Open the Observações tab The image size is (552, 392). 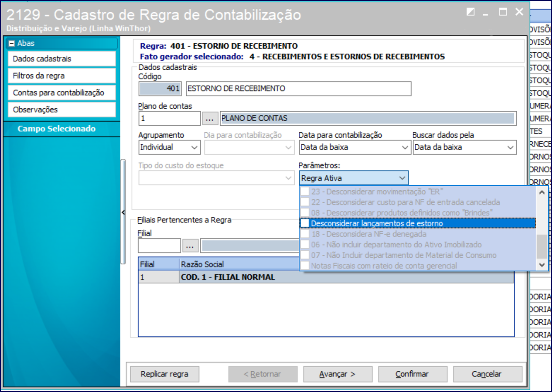[x=62, y=109]
